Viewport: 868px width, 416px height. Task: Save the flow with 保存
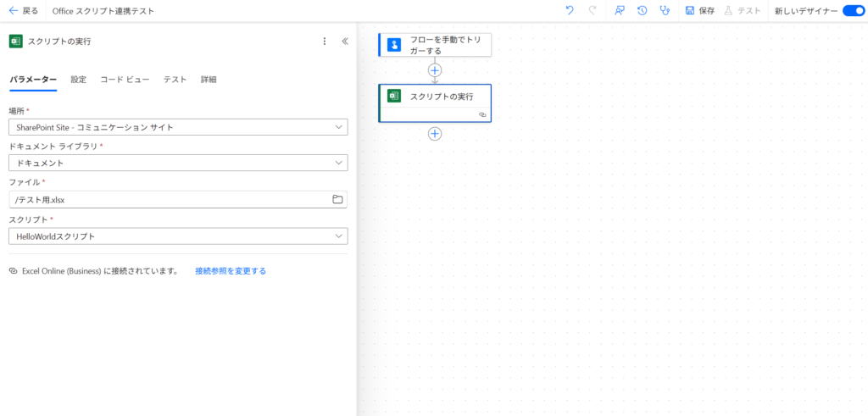699,10
